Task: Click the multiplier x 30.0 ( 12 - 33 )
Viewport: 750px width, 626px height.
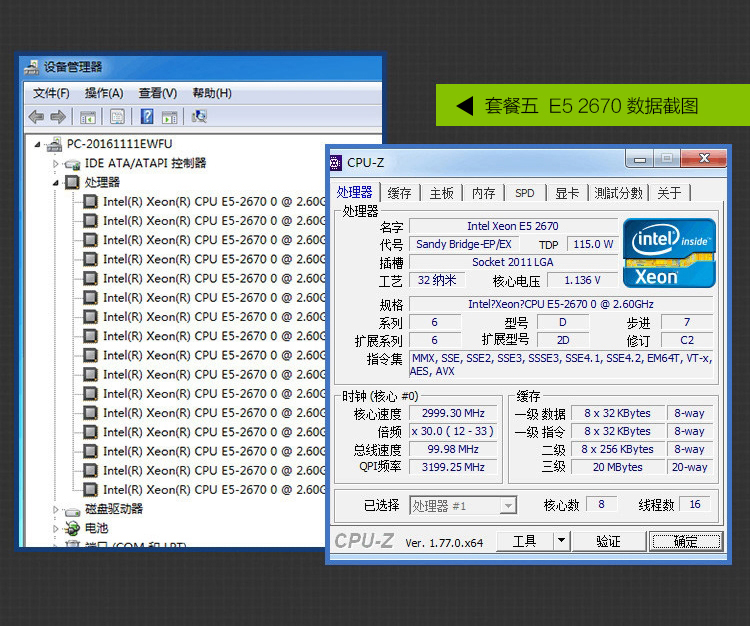Action: coord(453,431)
